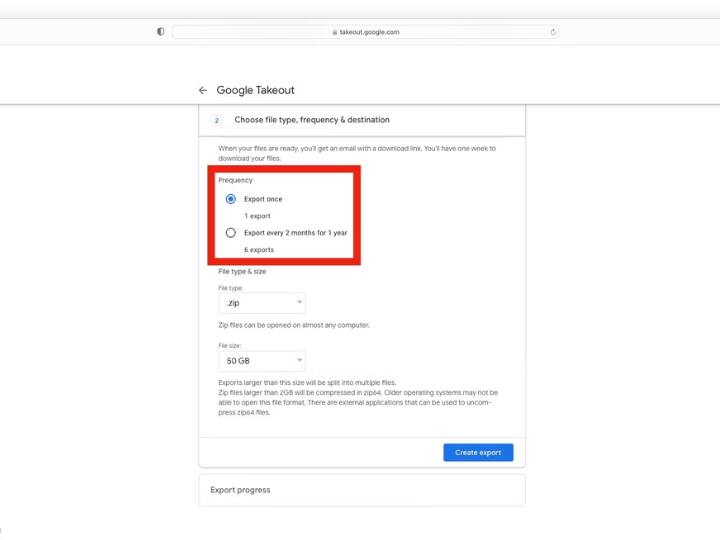
Task: Click the 'File type:' field label
Action: (x=231, y=288)
